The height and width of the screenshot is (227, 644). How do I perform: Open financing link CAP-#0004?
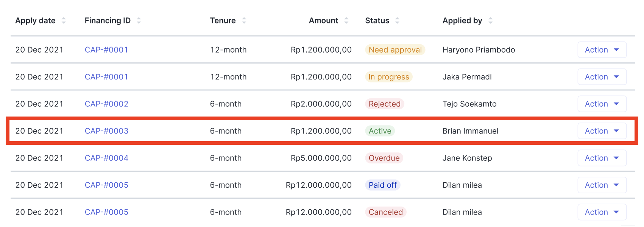(106, 158)
